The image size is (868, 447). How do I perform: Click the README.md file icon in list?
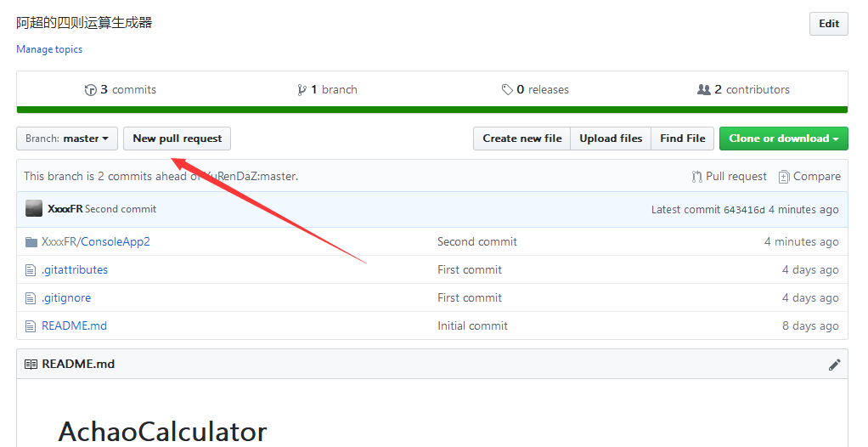coord(31,326)
